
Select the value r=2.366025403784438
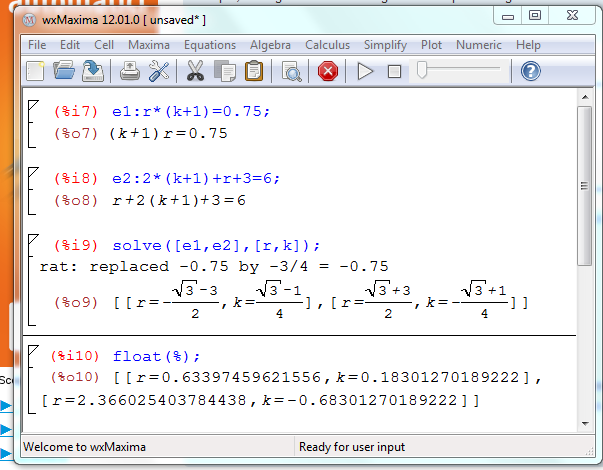pos(149,401)
